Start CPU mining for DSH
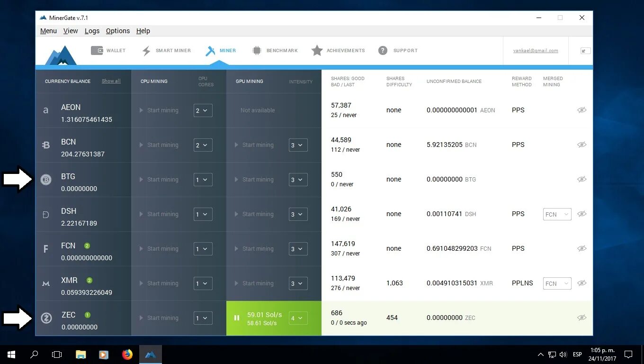Screen dimensions: 644x364 tap(159, 214)
